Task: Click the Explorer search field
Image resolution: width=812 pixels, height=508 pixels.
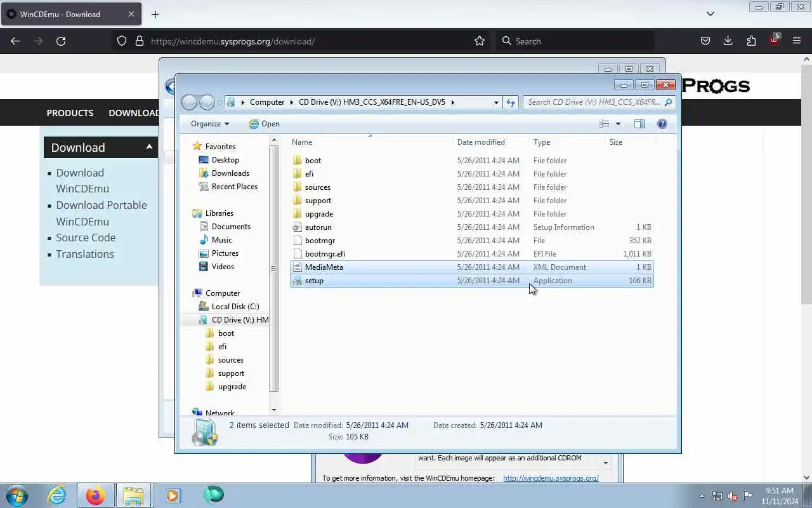Action: pyautogui.click(x=598, y=102)
